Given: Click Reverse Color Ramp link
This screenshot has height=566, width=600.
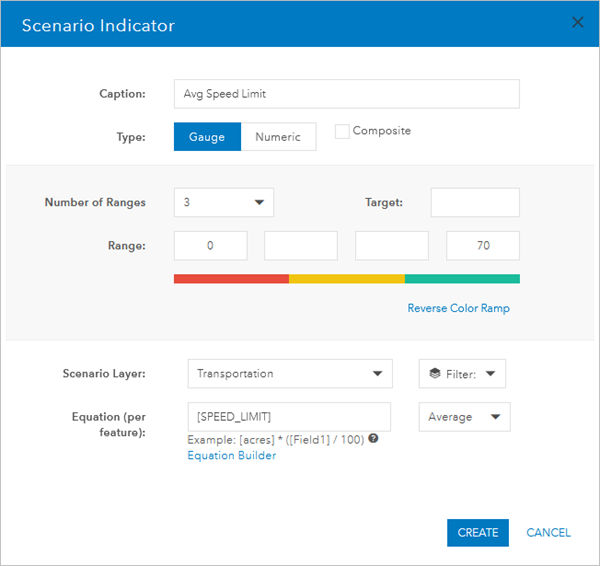Looking at the screenshot, I should [458, 308].
